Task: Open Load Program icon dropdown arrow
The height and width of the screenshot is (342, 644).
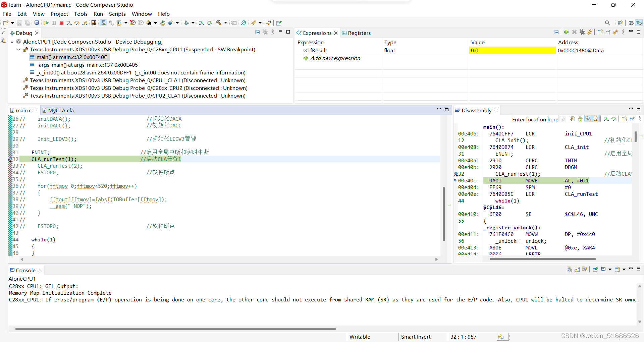Action: [x=126, y=23]
